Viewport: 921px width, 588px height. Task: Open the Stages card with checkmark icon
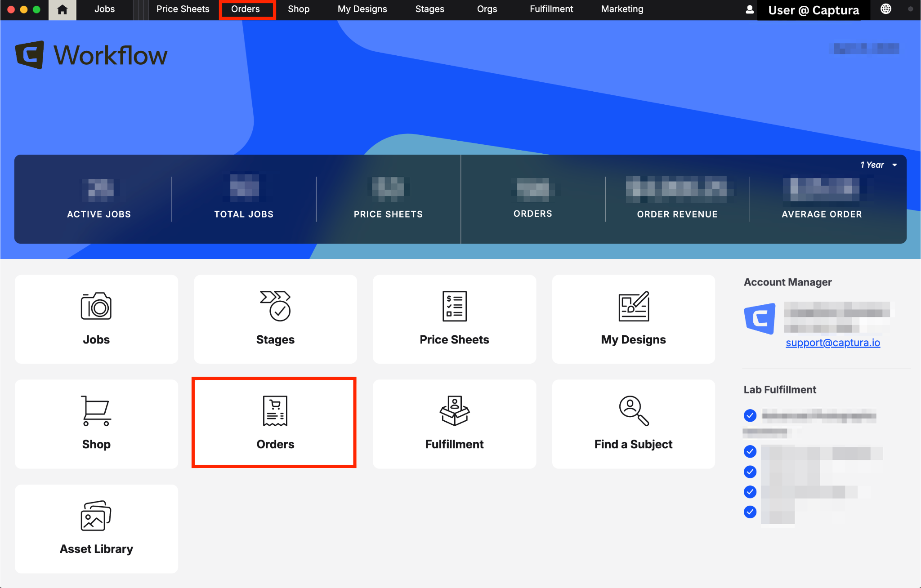275,319
